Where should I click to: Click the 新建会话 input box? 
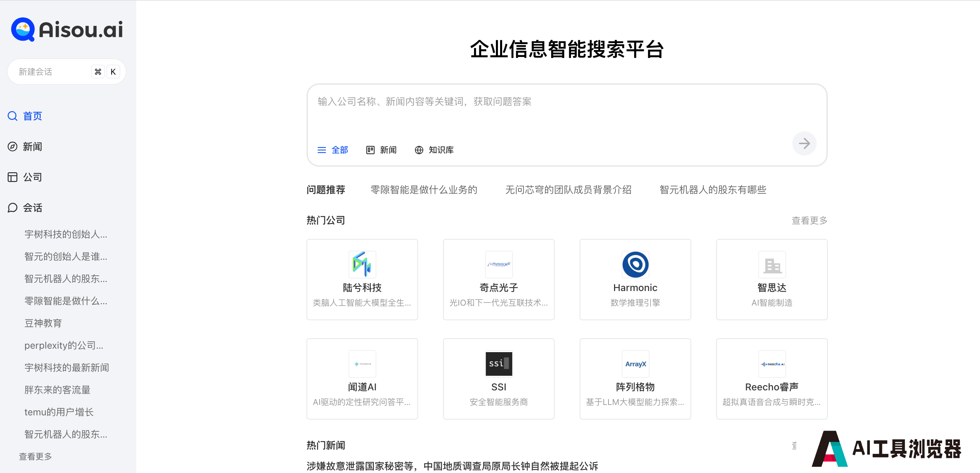click(67, 72)
